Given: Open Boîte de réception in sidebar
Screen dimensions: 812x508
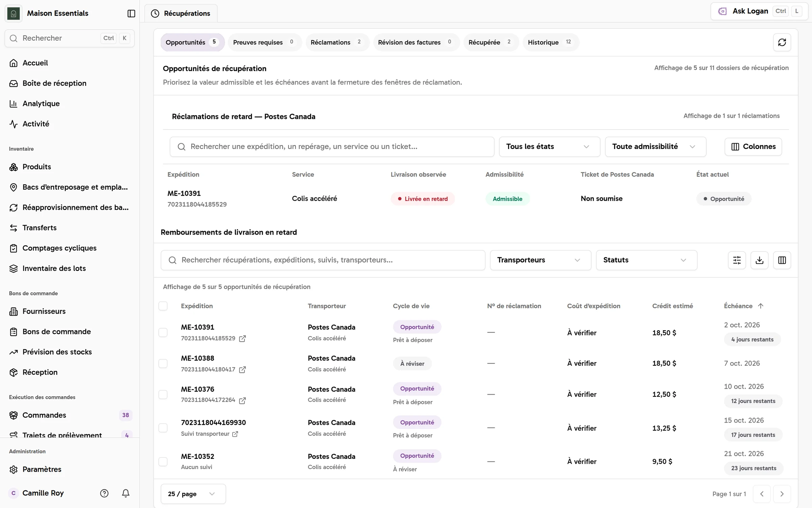Looking at the screenshot, I should tap(70, 83).
